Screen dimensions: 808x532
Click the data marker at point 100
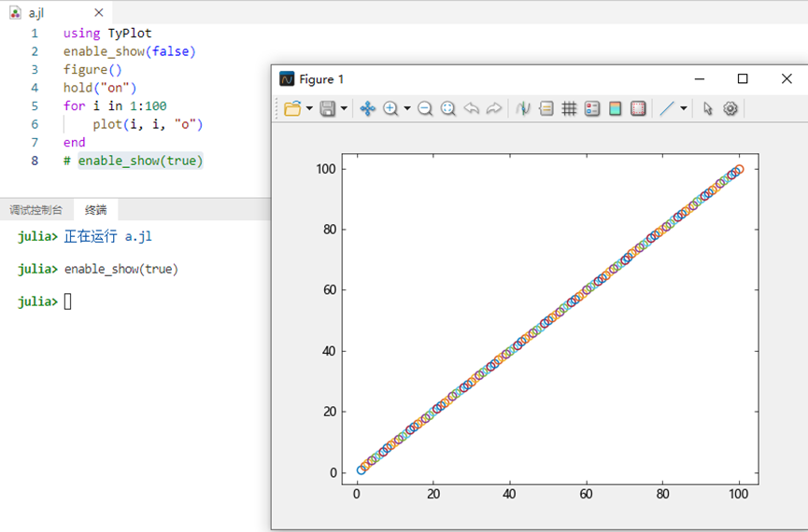740,169
